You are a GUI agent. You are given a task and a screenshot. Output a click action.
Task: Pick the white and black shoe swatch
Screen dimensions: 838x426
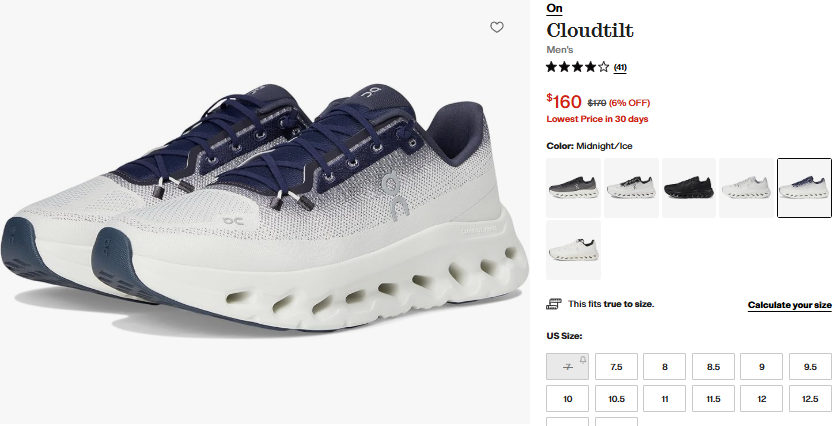(x=631, y=188)
